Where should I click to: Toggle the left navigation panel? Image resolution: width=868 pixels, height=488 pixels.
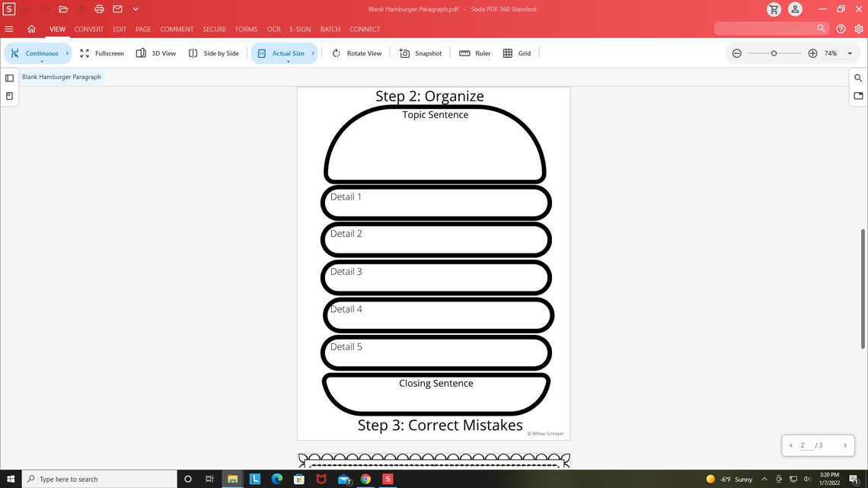click(x=9, y=78)
